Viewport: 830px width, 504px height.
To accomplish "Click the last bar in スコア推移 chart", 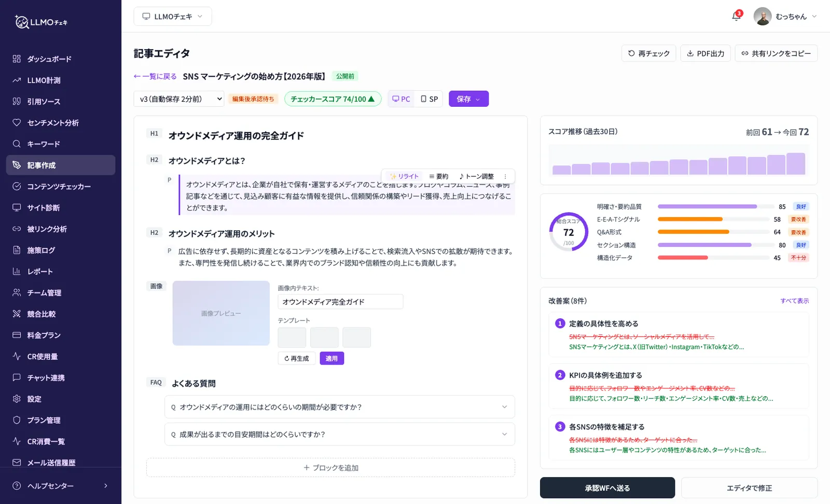I will [796, 164].
